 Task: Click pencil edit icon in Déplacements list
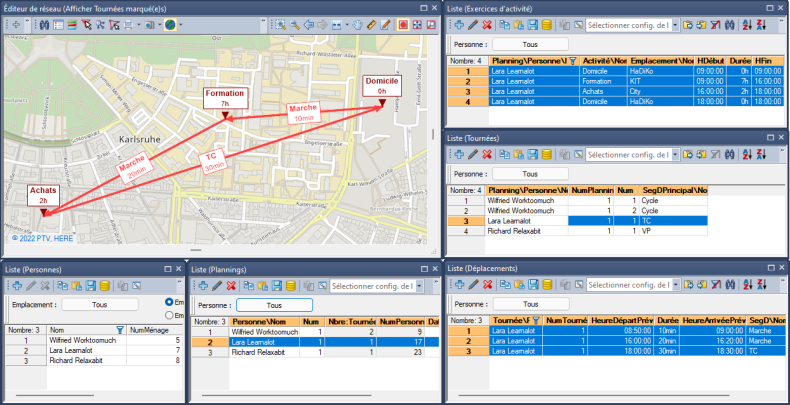[x=472, y=286]
